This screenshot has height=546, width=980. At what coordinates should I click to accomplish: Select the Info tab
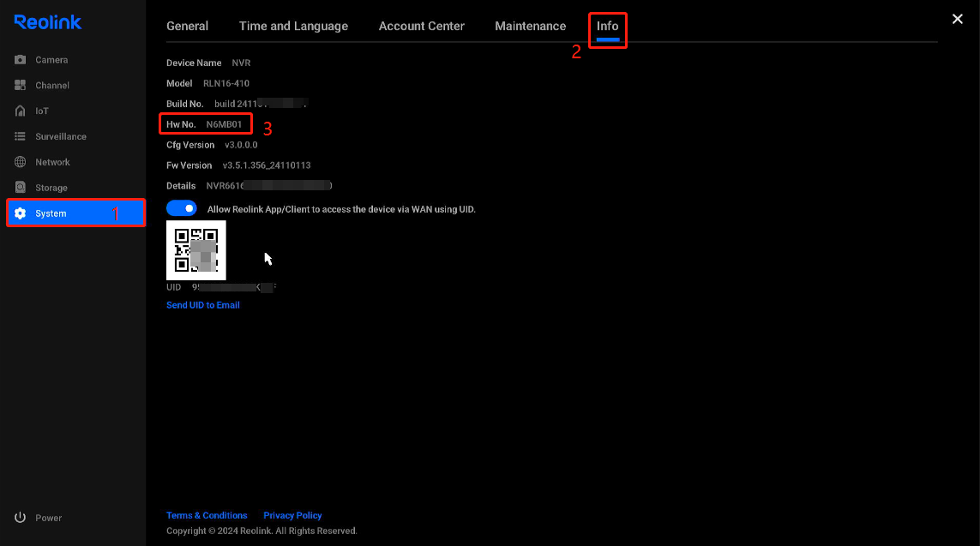pyautogui.click(x=607, y=26)
